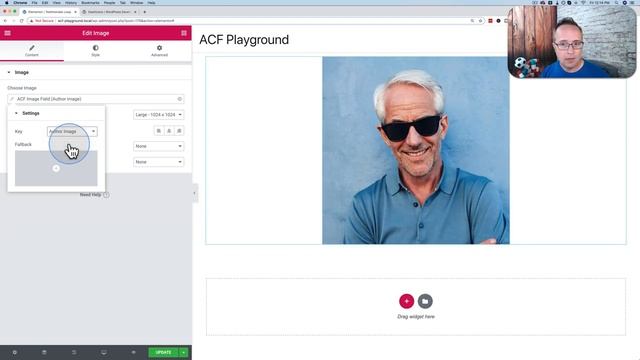
Task: Switch to the Elementor browser tab
Action: click(x=49, y=12)
